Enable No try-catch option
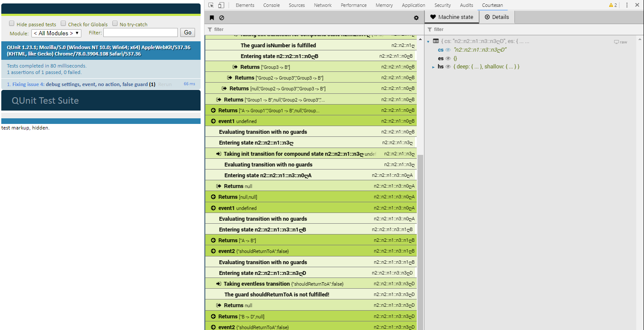 coord(115,23)
